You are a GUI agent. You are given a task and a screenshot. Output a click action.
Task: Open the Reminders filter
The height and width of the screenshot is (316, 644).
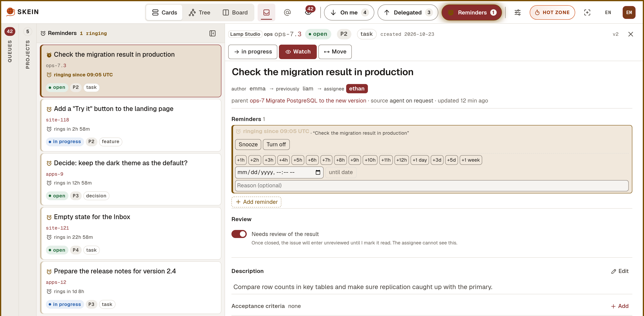coord(472,12)
